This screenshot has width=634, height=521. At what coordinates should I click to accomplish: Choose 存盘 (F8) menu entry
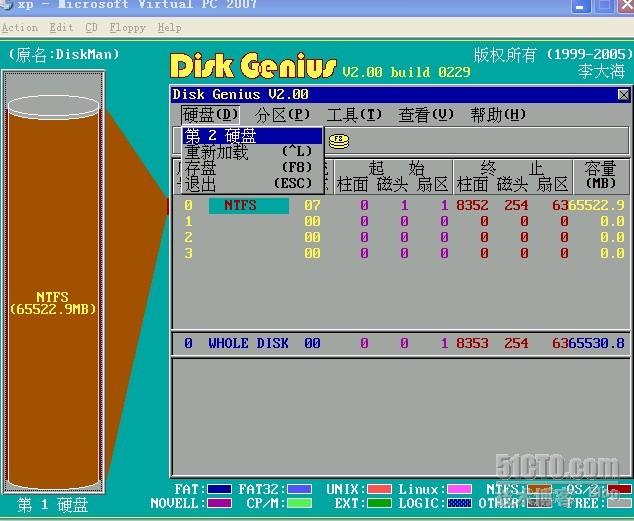click(x=252, y=168)
